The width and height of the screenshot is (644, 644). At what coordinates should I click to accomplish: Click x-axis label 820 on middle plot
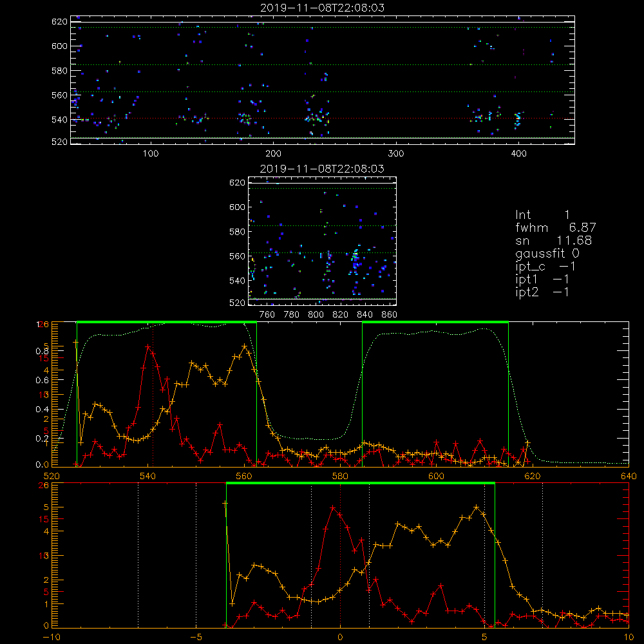pyautogui.click(x=341, y=315)
